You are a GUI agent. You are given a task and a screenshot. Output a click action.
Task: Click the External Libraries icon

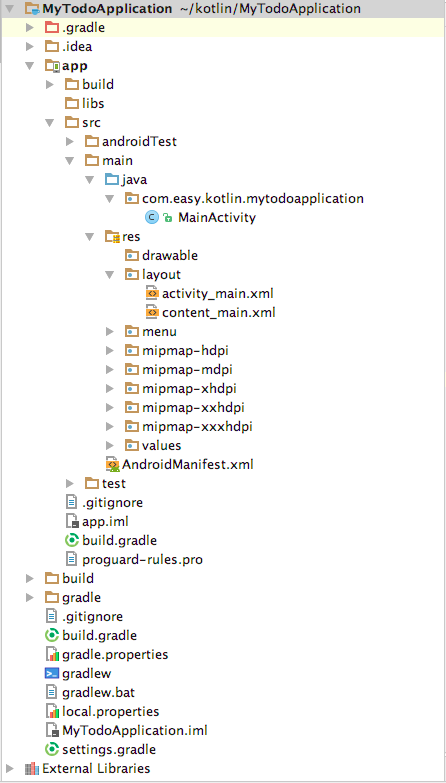tap(32, 768)
